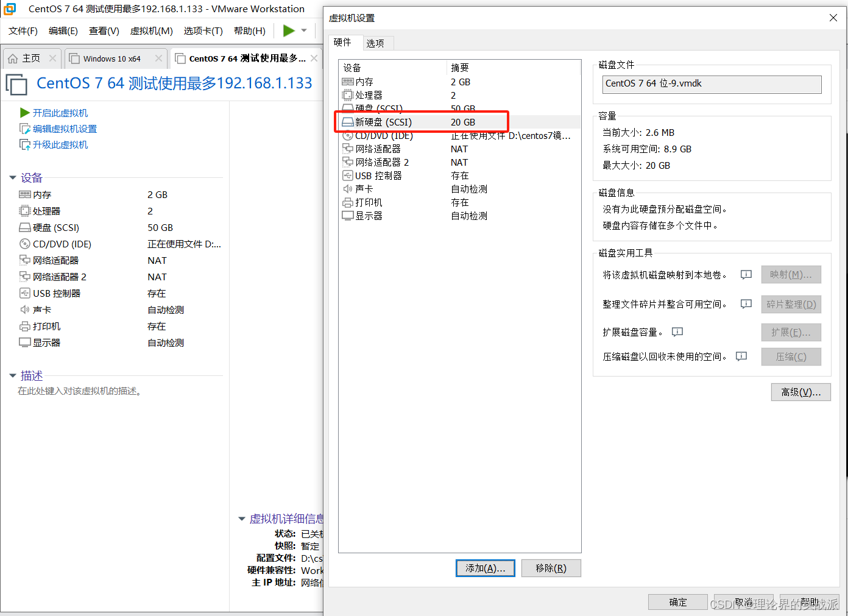Click info icon next to 碎片整理 option

746,304
